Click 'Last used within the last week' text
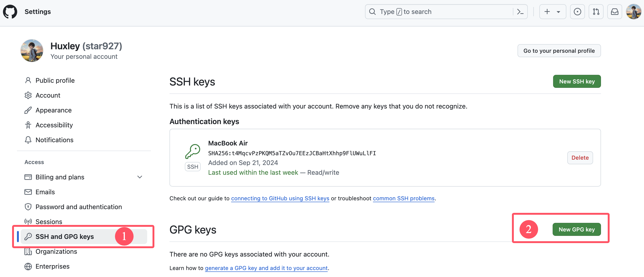This screenshot has width=644, height=277. tap(253, 173)
